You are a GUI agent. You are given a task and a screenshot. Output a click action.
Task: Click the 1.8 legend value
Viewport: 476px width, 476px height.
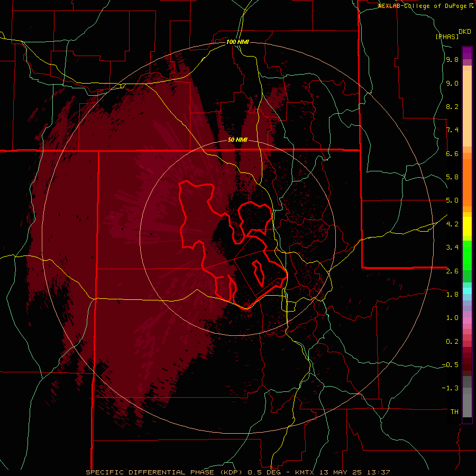[x=452, y=295]
